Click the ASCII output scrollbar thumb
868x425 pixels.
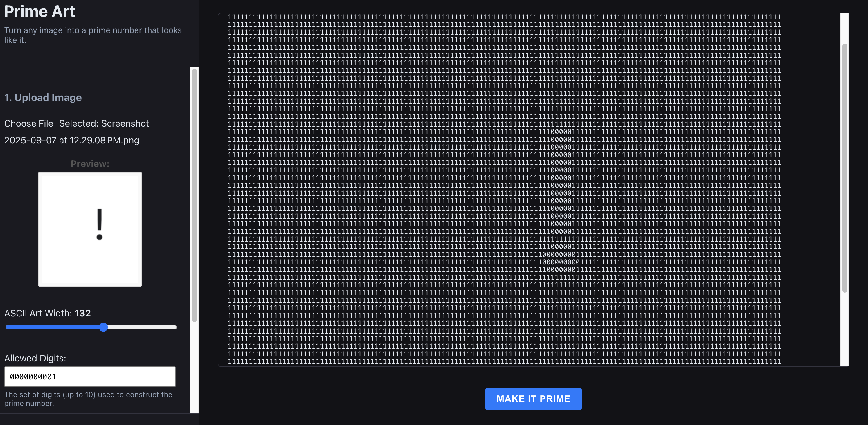[x=844, y=168]
